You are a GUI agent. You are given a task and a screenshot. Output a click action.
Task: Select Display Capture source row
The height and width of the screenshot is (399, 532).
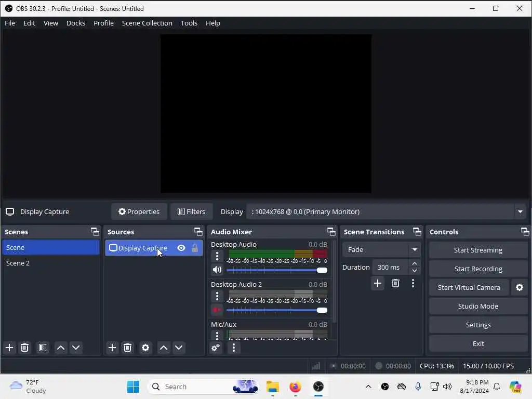154,248
